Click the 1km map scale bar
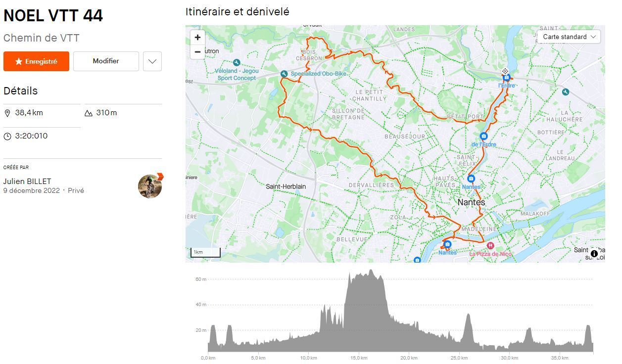622x364 pixels. pos(205,253)
